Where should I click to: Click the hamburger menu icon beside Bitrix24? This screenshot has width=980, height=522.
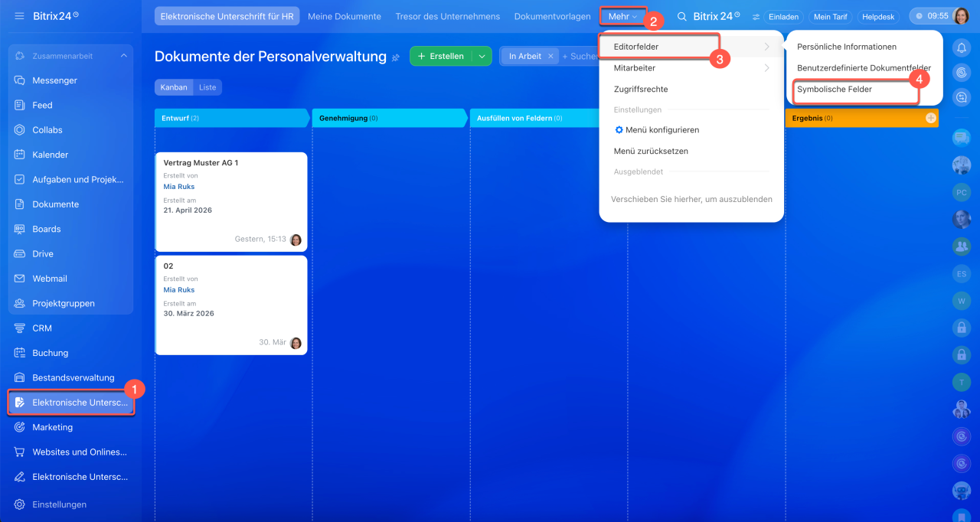pos(19,15)
